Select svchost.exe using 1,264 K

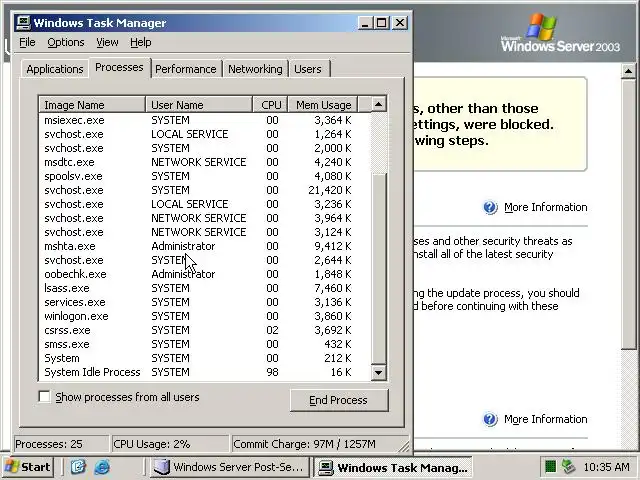click(x=205, y=134)
